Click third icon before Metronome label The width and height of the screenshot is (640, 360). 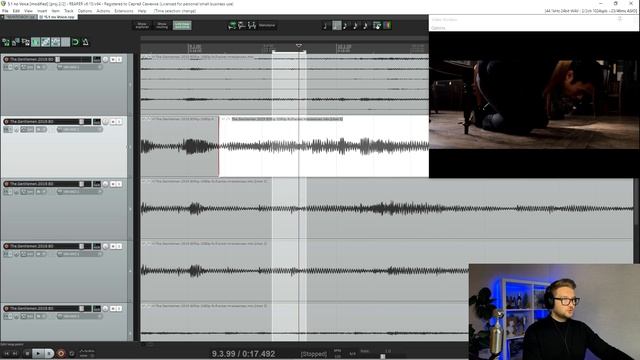click(x=251, y=25)
